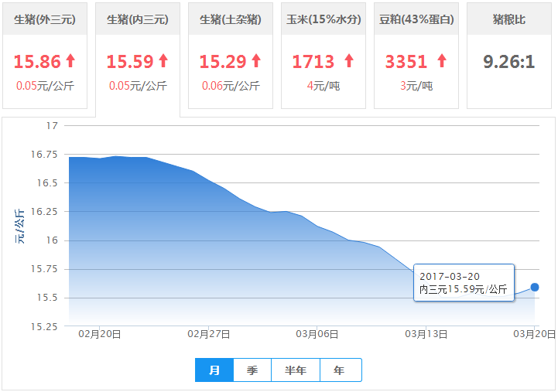Show the 年 yearly range

coord(340,370)
